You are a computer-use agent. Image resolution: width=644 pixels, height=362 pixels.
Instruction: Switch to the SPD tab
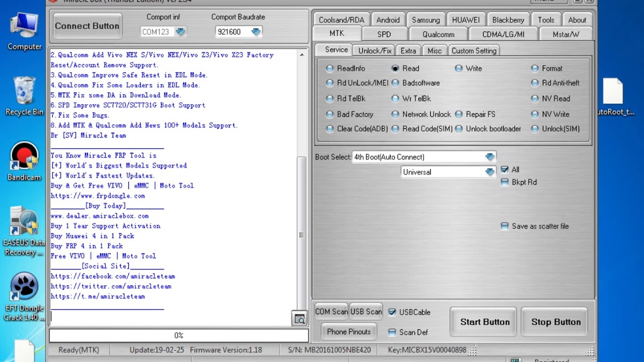pos(384,34)
